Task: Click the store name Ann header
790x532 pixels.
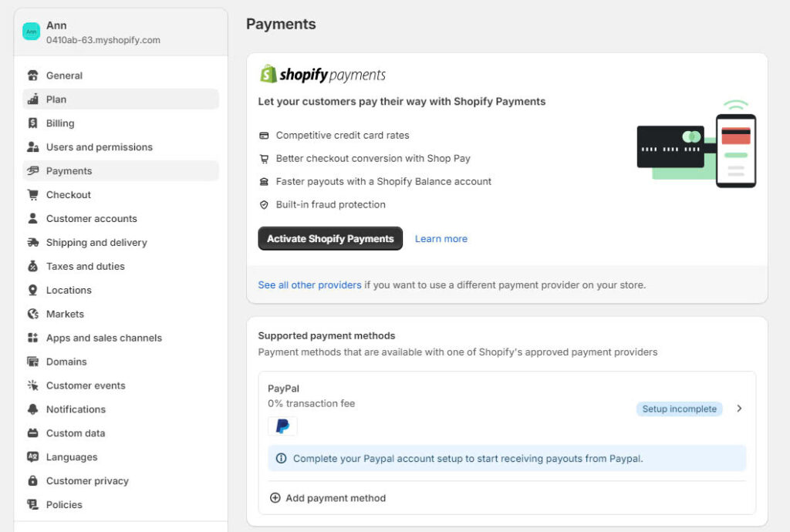Action: [56, 25]
